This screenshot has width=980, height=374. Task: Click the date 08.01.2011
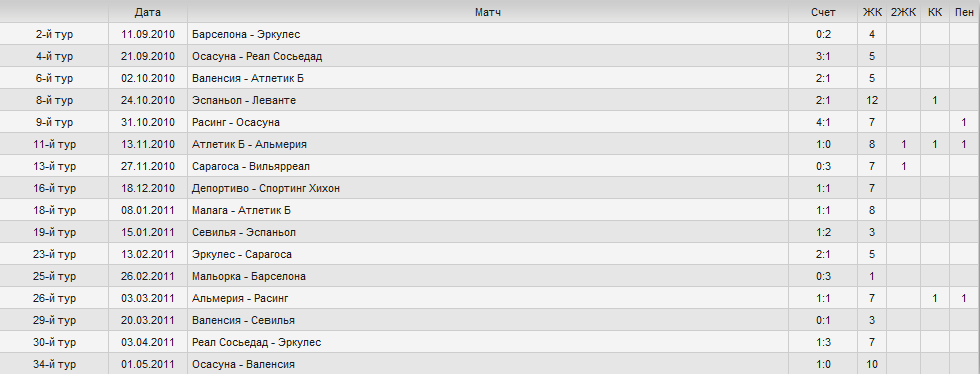[148, 210]
